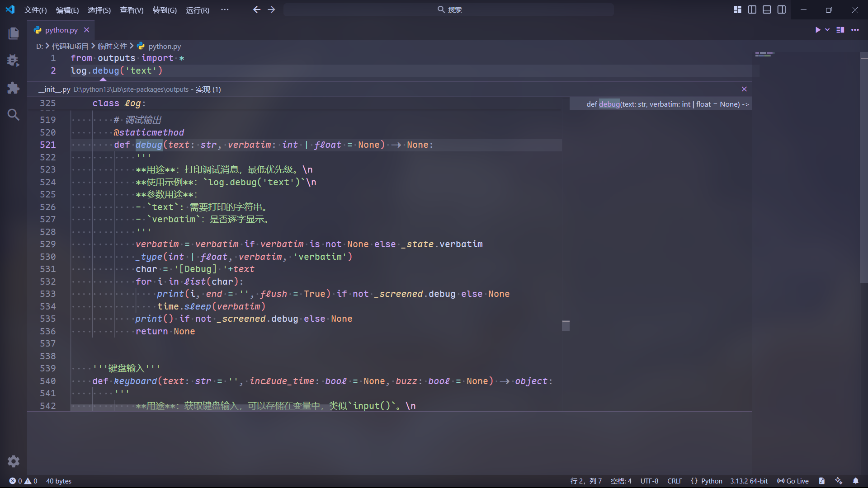Run the Python file with play button

tap(817, 30)
